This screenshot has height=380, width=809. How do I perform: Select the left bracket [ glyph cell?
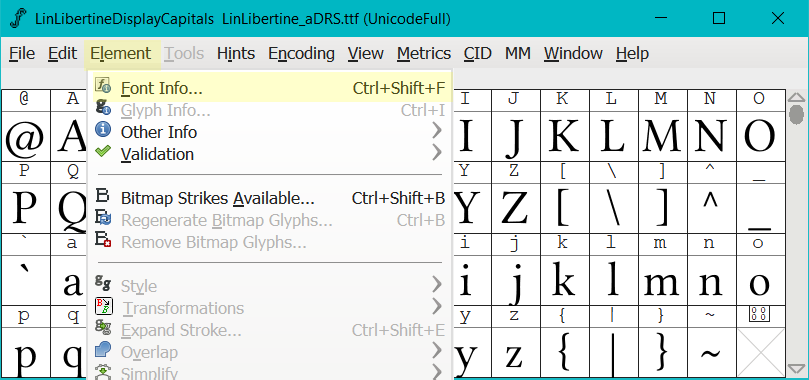click(x=565, y=208)
